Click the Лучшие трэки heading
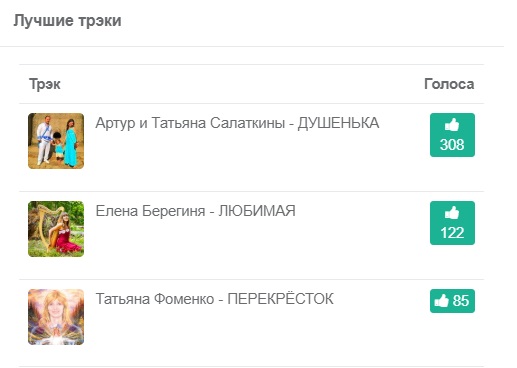The width and height of the screenshot is (517, 368). [67, 21]
